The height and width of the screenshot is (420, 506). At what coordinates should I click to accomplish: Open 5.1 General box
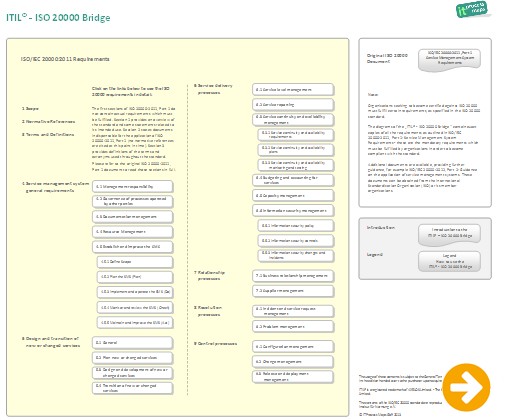133,343
